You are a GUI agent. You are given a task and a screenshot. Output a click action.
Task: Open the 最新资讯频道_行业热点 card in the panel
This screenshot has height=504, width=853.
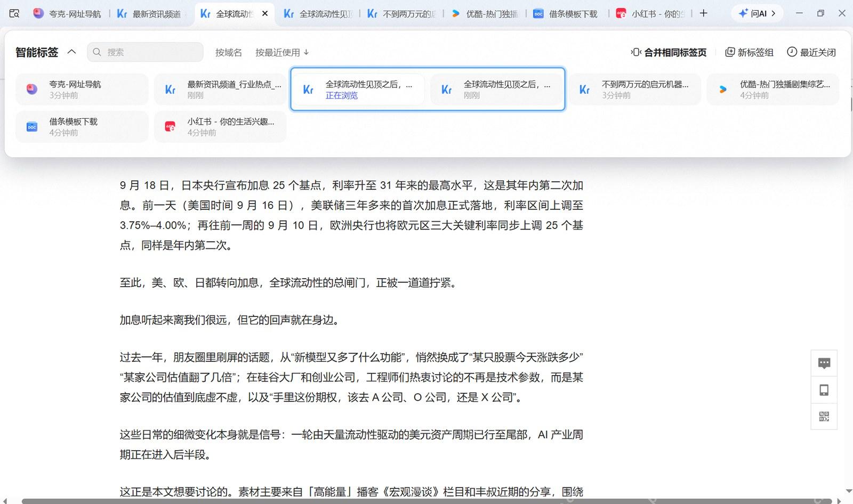point(220,89)
